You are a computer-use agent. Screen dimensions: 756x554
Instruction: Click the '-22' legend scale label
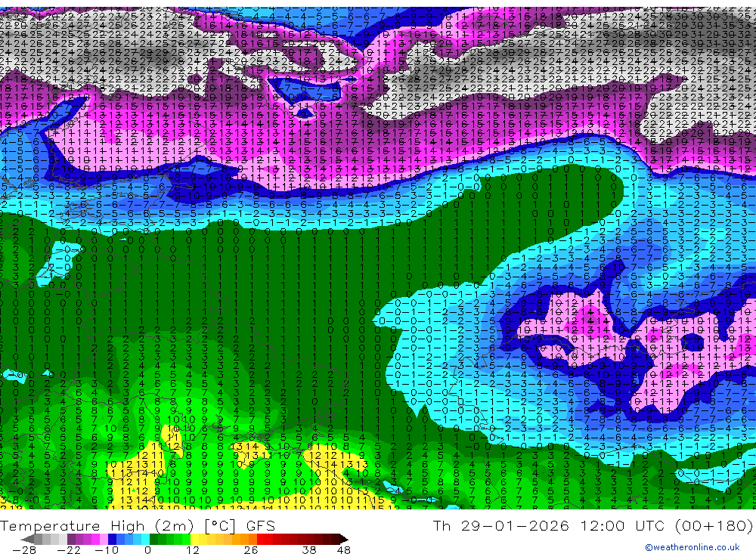click(x=69, y=550)
